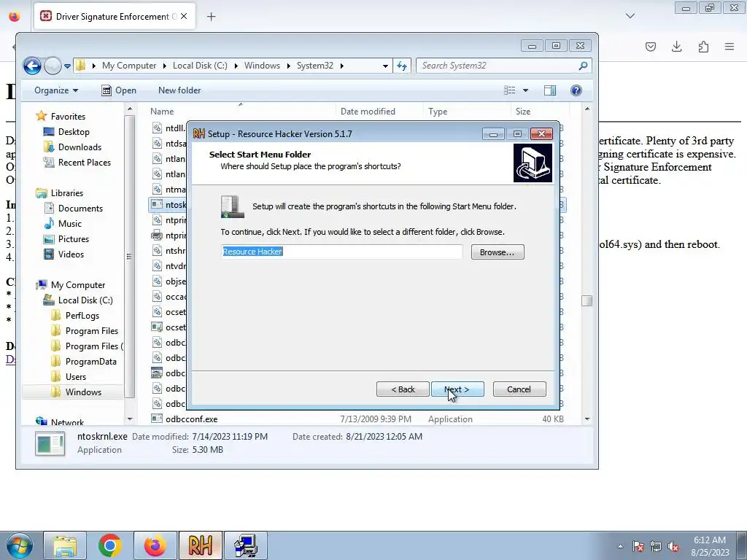747x560 pixels.
Task: Select My Computer in the address bar
Action: tap(129, 66)
